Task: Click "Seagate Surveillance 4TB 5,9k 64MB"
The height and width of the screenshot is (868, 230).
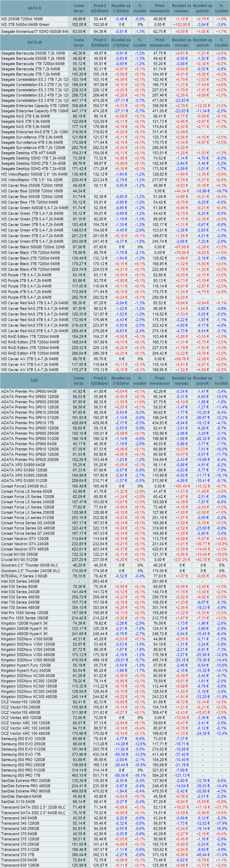Action: [x=32, y=142]
